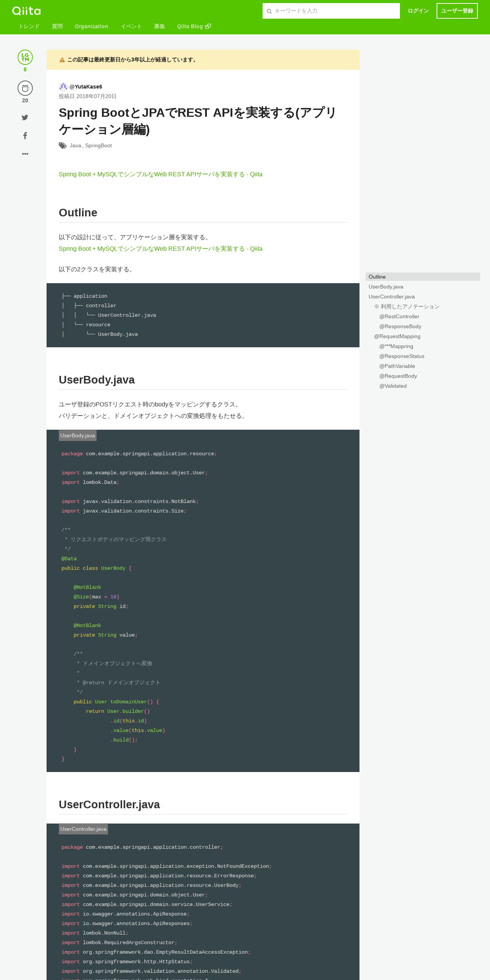Click the 'public class UserBody {' code line
Image resolution: width=490 pixels, height=980 pixels.
pos(97,568)
